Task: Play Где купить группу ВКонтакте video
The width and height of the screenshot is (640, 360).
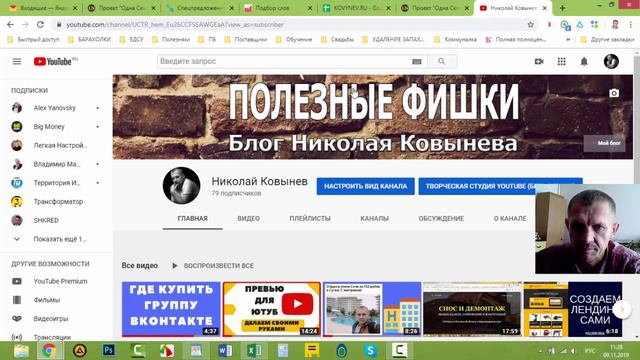Action: tap(171, 309)
